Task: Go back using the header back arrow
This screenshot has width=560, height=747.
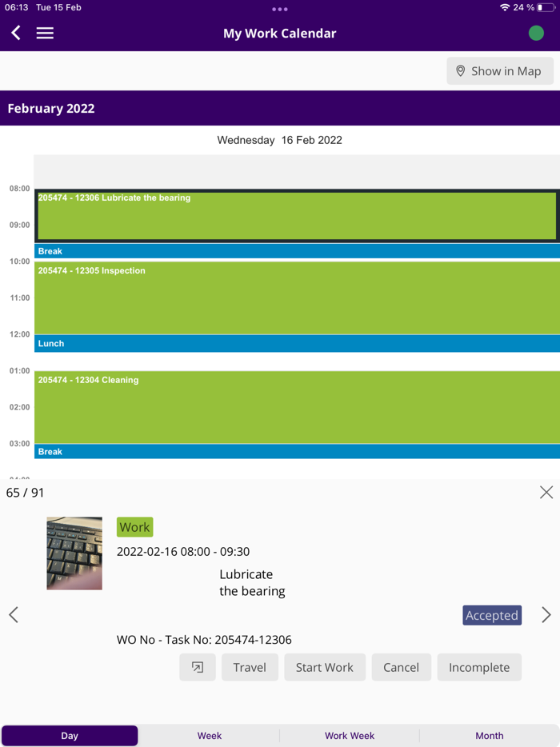Action: click(16, 33)
